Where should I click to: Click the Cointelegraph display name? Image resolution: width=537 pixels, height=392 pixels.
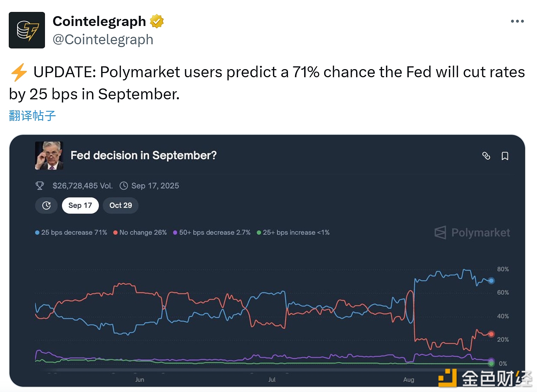tap(99, 21)
